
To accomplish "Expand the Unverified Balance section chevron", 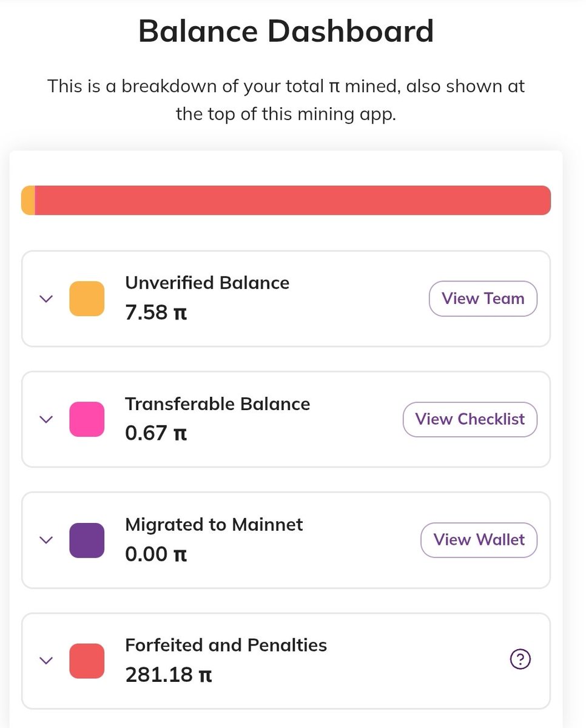I will (x=46, y=298).
